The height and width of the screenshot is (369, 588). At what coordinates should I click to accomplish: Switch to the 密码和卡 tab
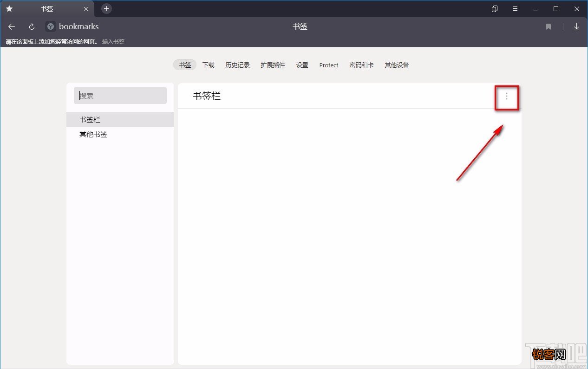click(x=361, y=65)
